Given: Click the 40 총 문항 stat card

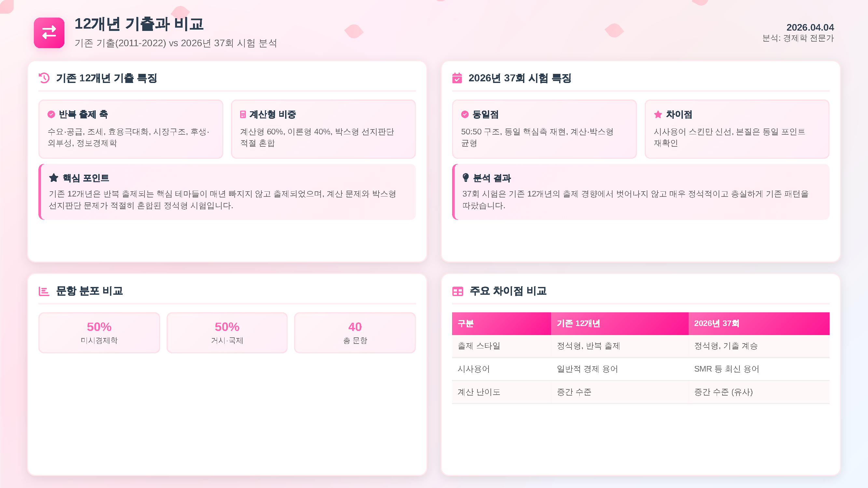Looking at the screenshot, I should click(355, 333).
